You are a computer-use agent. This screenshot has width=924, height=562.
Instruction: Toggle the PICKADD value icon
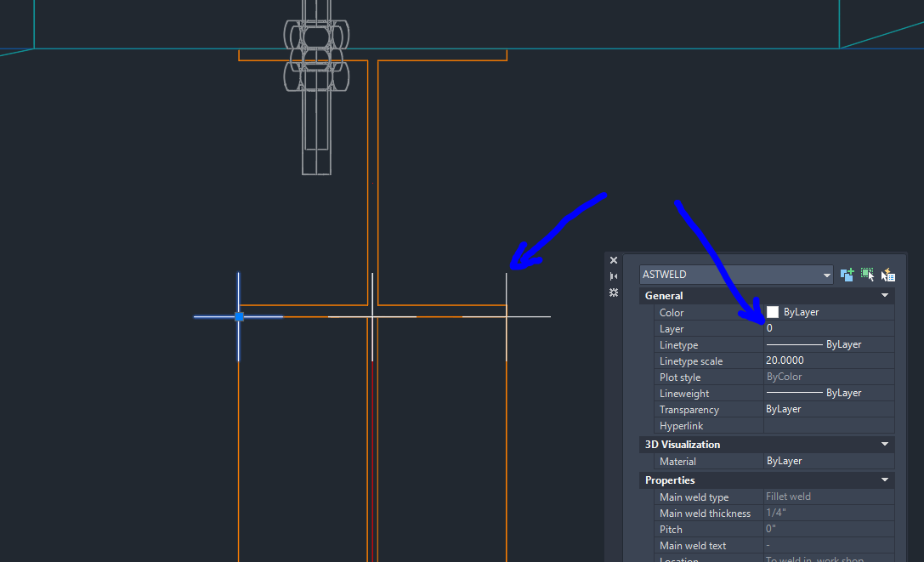(x=847, y=274)
